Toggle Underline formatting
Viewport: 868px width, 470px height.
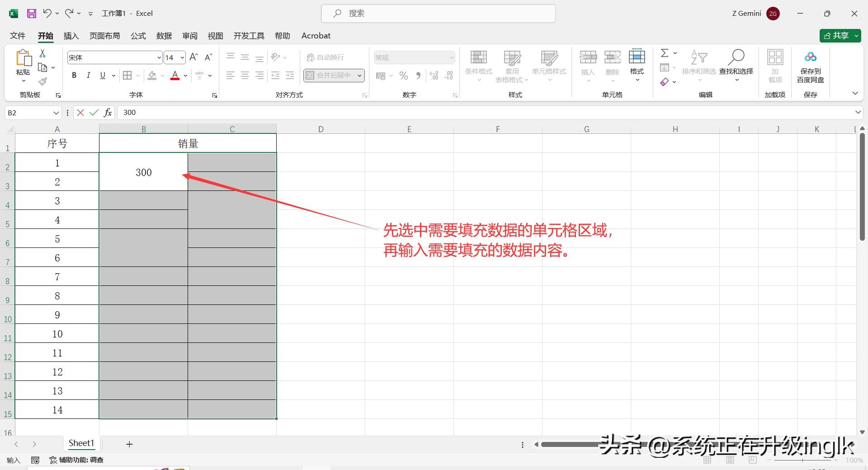point(103,76)
